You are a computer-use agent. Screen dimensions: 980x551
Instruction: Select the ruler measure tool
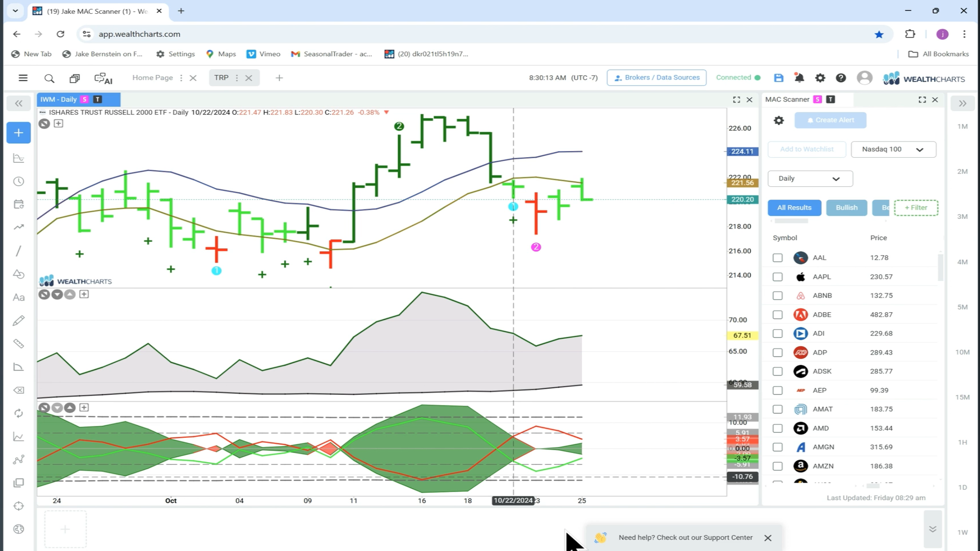tap(18, 344)
